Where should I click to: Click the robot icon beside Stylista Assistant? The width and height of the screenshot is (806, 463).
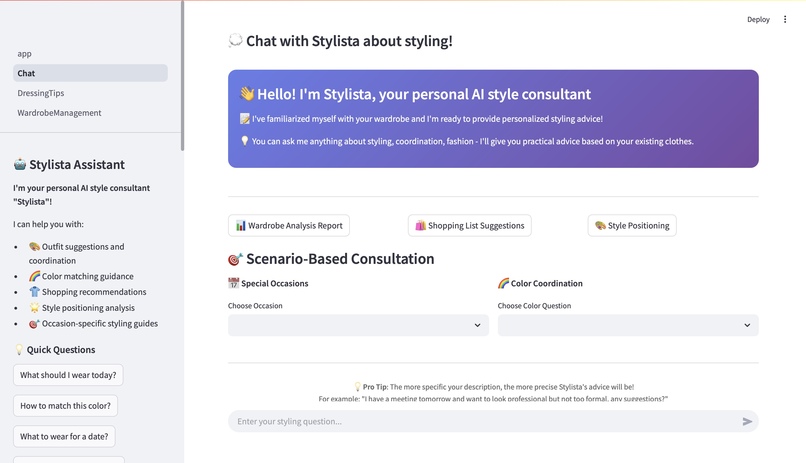(20, 164)
